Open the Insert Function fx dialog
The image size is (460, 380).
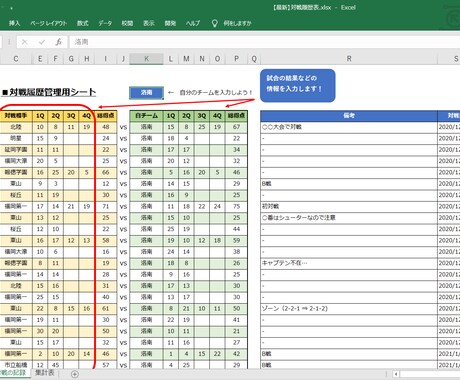(x=58, y=42)
